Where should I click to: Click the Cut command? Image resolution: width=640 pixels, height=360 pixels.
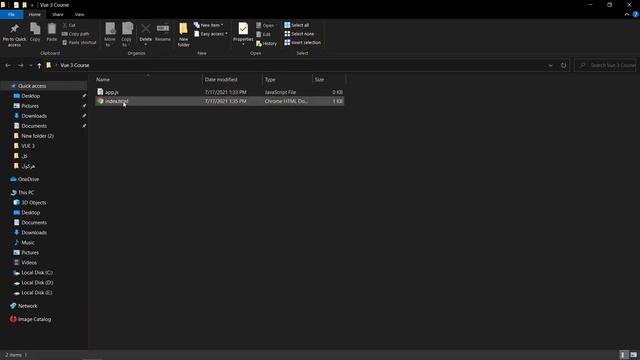tap(69, 25)
